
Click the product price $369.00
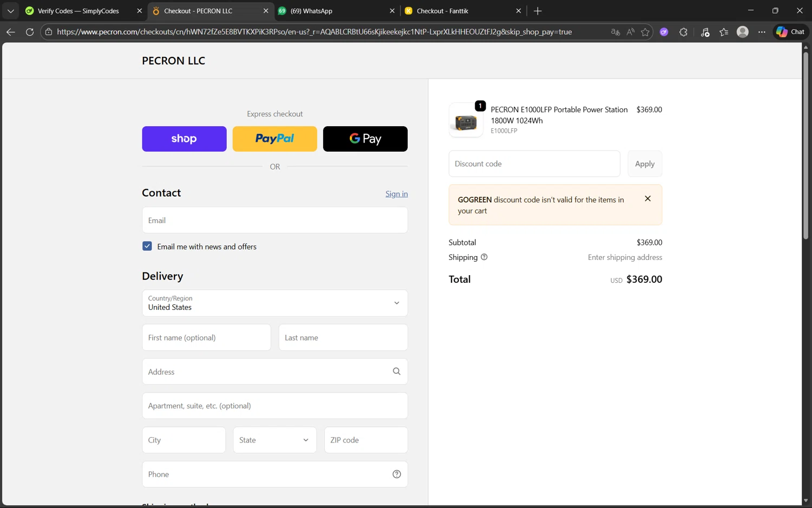[650, 109]
